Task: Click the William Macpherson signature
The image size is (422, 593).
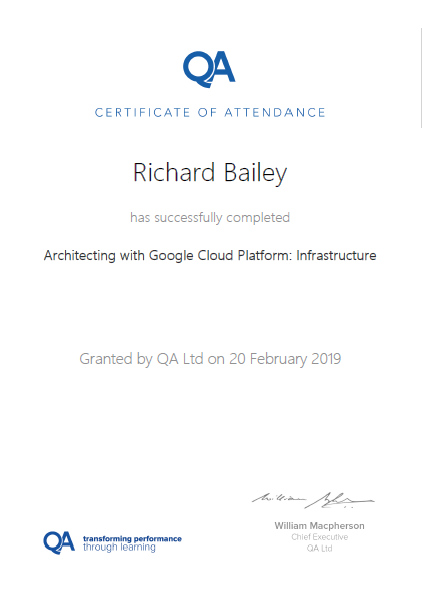Action: tap(313, 500)
